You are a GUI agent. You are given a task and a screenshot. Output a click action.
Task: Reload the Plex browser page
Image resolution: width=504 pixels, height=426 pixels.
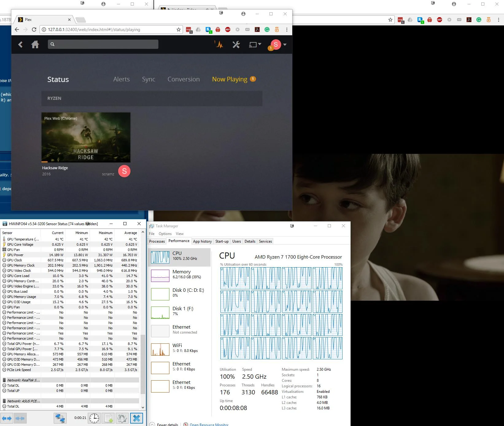pyautogui.click(x=34, y=29)
